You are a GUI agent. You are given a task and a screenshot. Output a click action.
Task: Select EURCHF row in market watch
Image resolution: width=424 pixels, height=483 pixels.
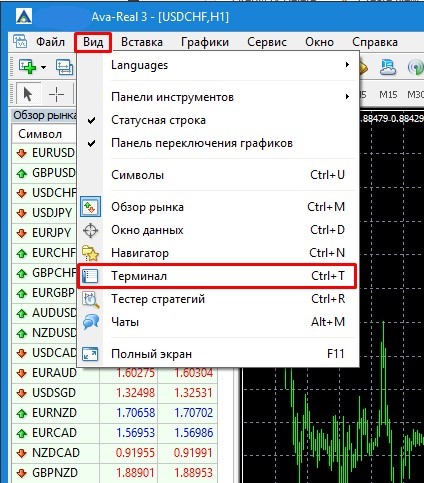(45, 253)
